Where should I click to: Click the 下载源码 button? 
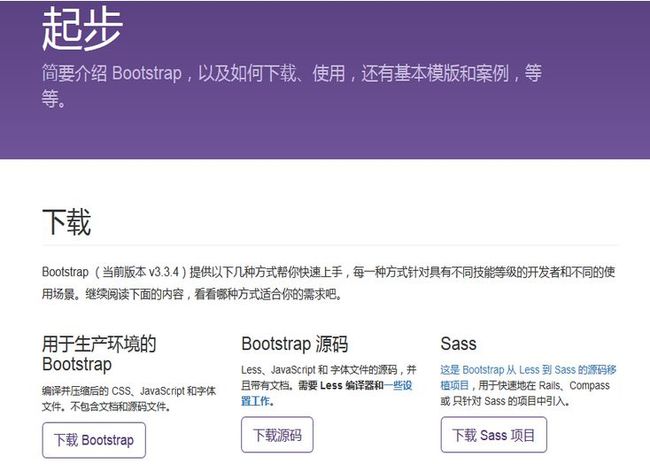coord(277,435)
